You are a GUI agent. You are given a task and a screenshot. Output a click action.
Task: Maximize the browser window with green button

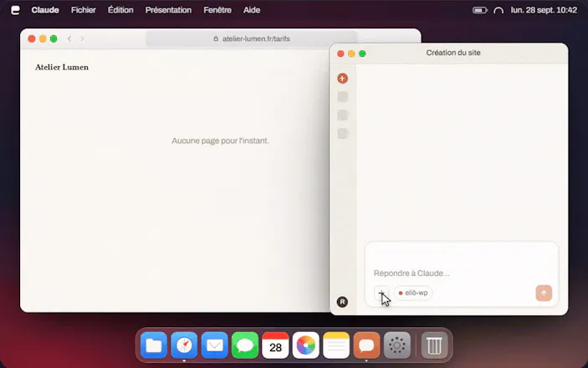coord(54,38)
